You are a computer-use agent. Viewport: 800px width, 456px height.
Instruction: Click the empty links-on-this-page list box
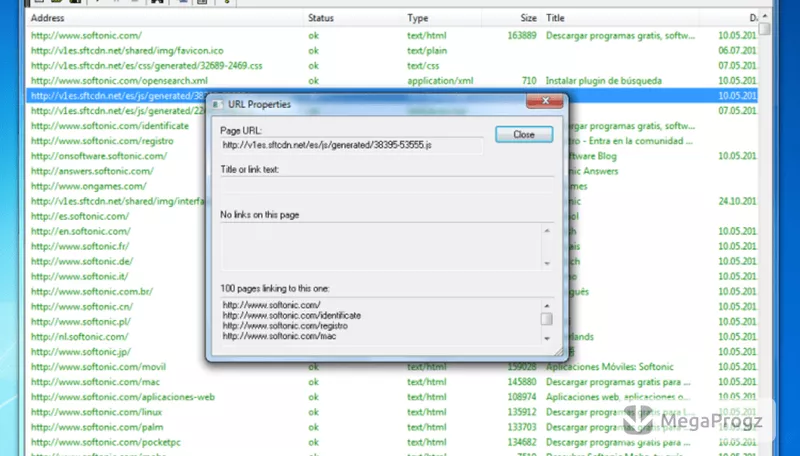[381, 246]
